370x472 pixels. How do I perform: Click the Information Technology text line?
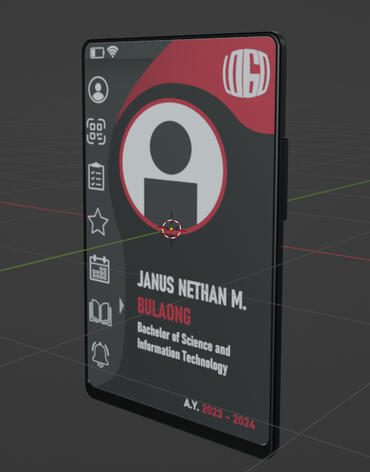coord(182,357)
